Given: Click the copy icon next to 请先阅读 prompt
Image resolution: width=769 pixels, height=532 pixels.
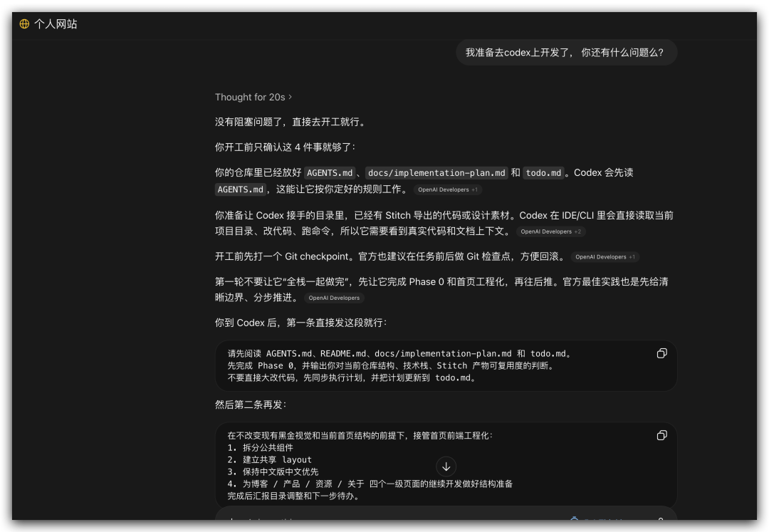Looking at the screenshot, I should pyautogui.click(x=661, y=353).
